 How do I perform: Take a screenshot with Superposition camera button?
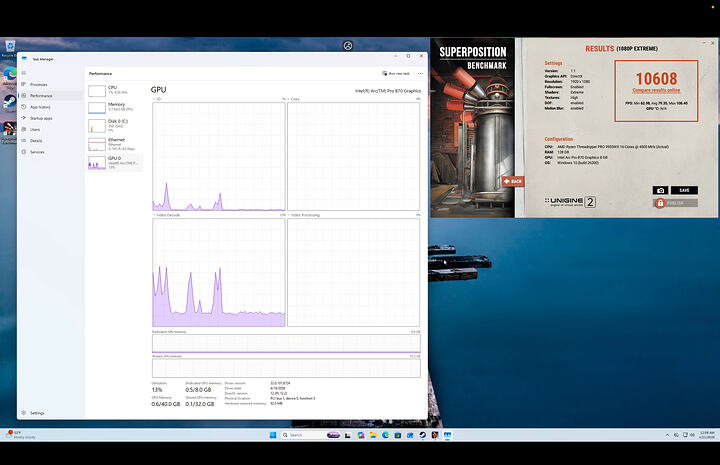(660, 190)
